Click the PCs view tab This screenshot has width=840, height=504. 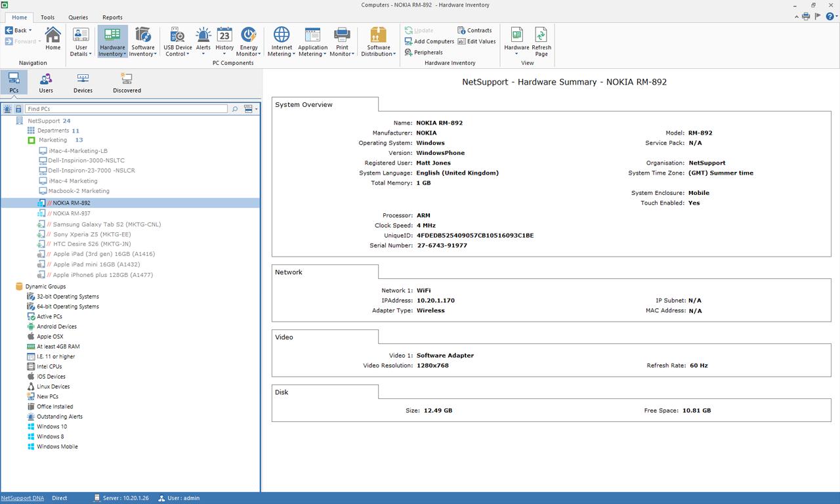[14, 83]
